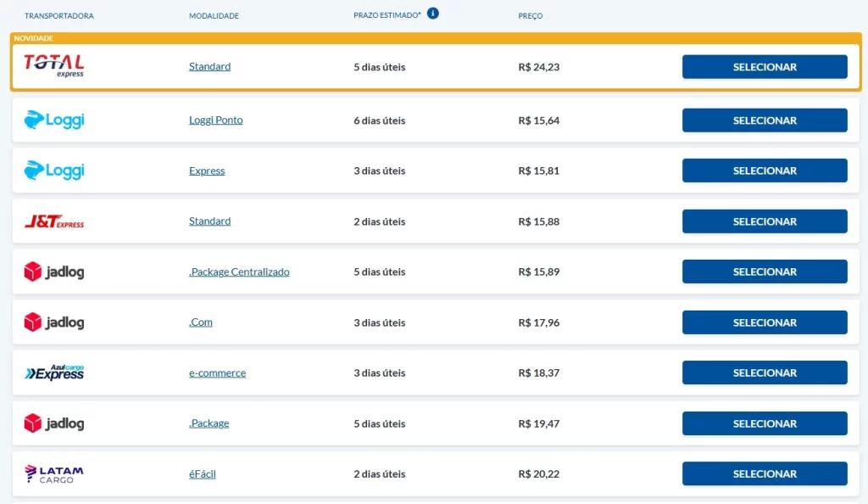Click the Modalidade column header
The height and width of the screenshot is (504, 868).
(x=214, y=15)
